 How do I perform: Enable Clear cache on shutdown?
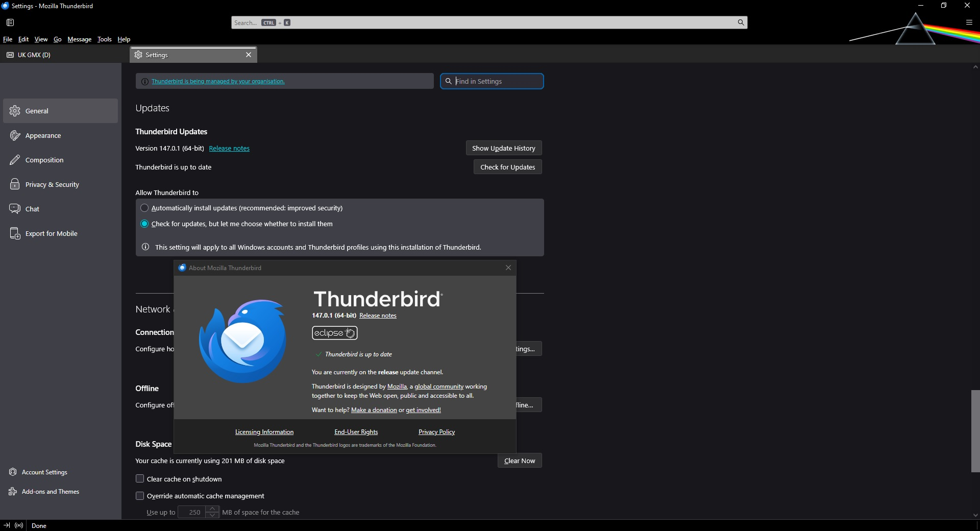click(140, 479)
